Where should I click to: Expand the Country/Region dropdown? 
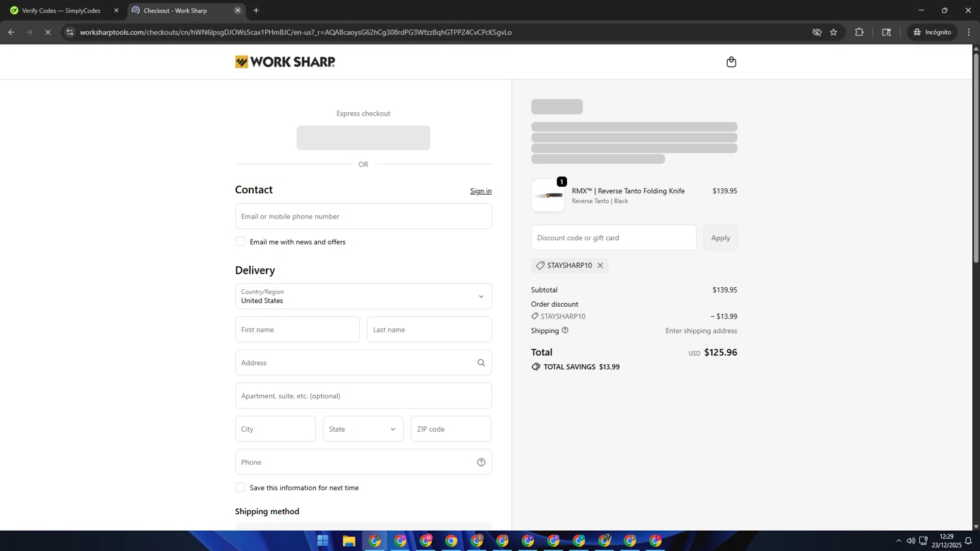(x=363, y=296)
